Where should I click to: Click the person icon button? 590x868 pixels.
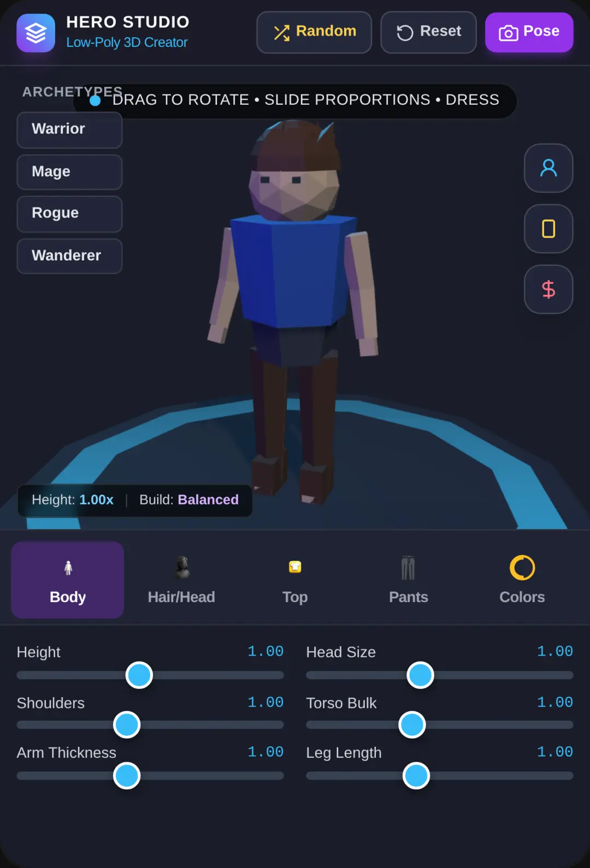click(548, 168)
